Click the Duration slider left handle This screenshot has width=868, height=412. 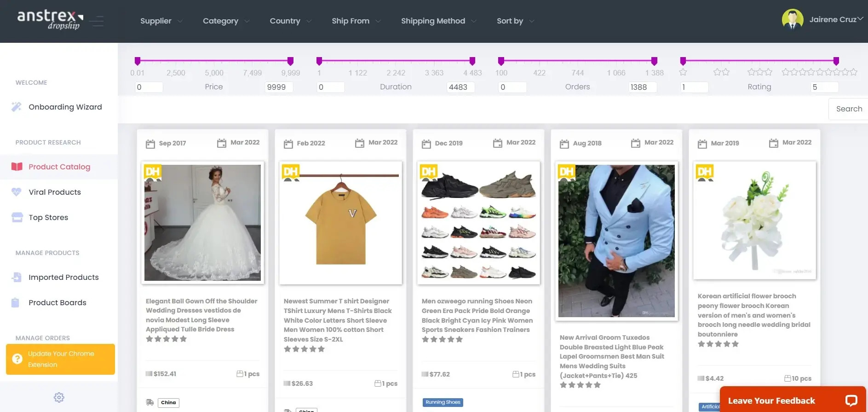(319, 61)
